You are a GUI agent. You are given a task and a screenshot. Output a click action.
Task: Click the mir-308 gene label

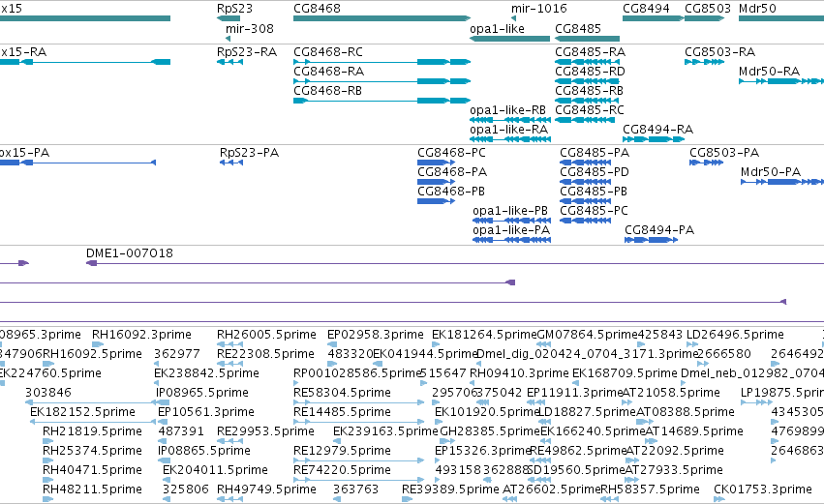[x=250, y=29]
